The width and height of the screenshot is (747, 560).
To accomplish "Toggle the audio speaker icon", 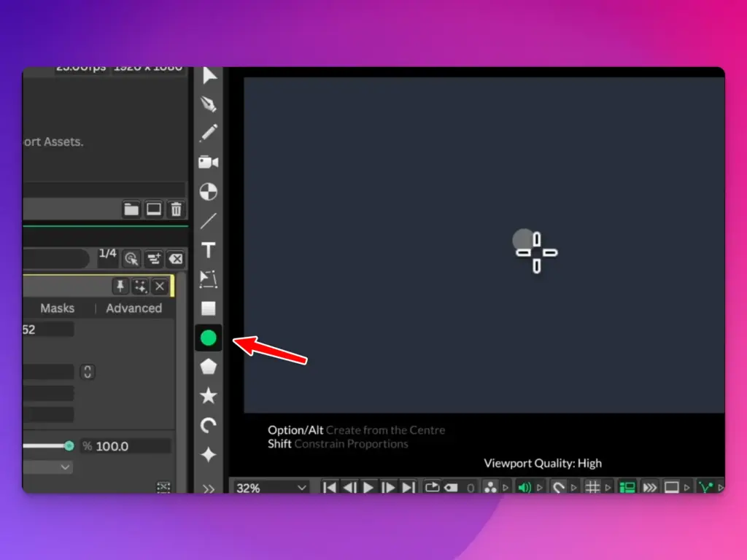I will (524, 487).
